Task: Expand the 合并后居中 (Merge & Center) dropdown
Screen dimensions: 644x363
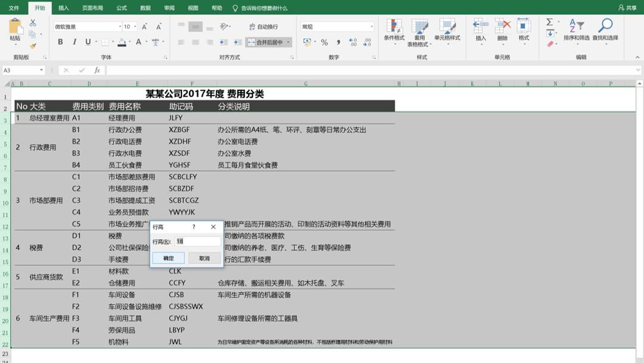Action: (x=289, y=42)
